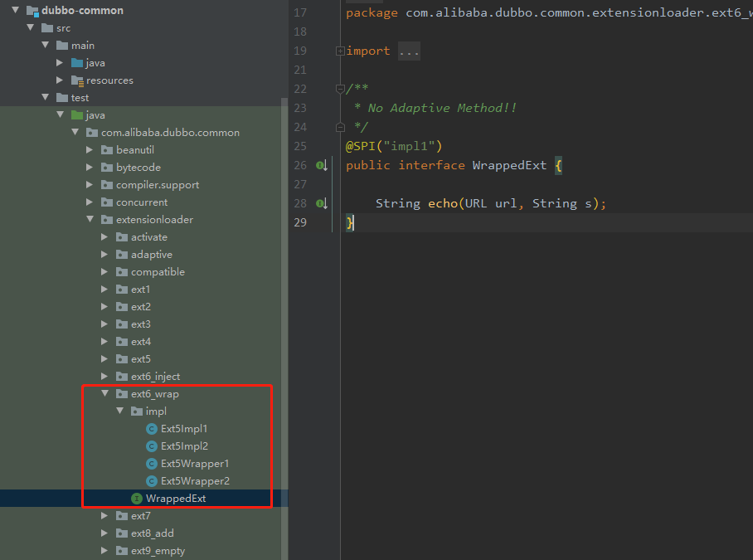Click the green test java folder icon
The height and width of the screenshot is (560, 753).
(x=77, y=114)
